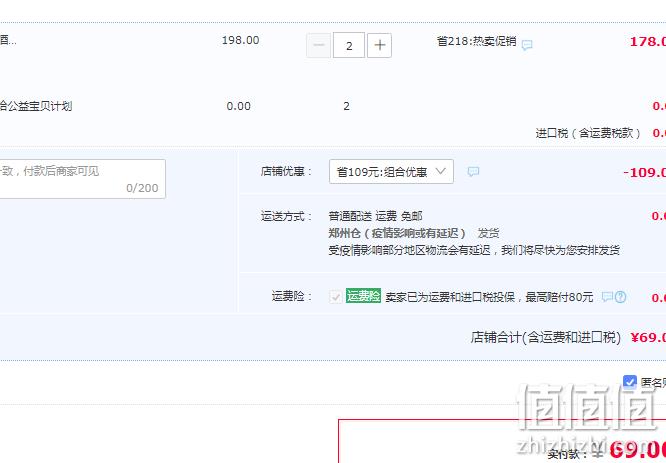Decrease quantity with the minus button
The height and width of the screenshot is (463, 666).
tap(318, 45)
